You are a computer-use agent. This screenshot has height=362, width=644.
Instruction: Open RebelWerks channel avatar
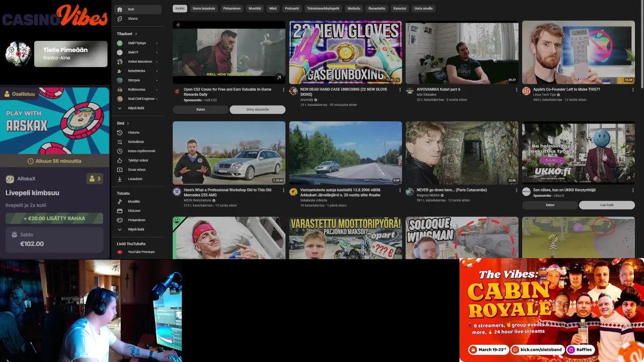(120, 71)
